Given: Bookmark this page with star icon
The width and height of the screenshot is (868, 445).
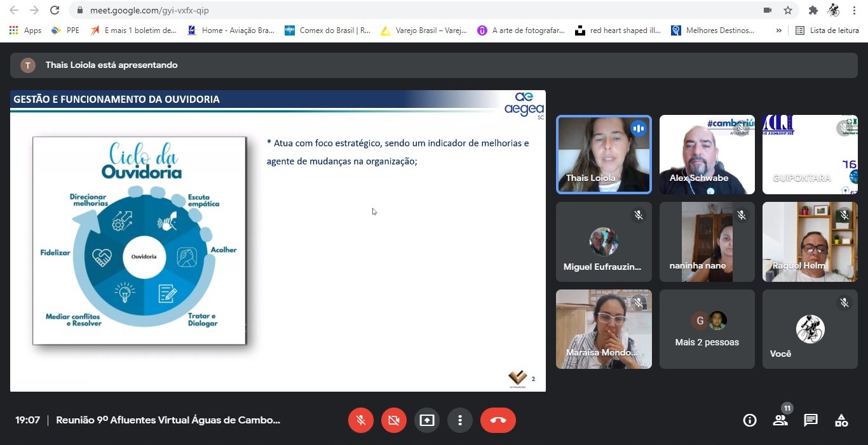Looking at the screenshot, I should point(788,10).
